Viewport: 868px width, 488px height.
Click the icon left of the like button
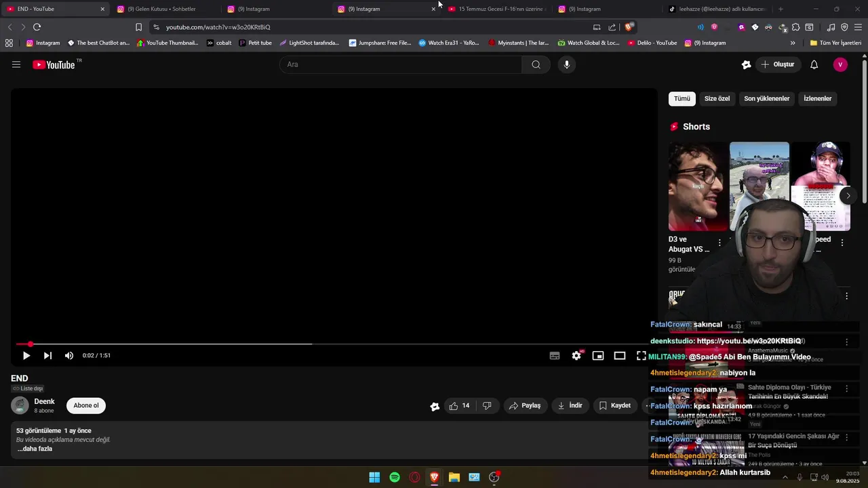click(435, 406)
